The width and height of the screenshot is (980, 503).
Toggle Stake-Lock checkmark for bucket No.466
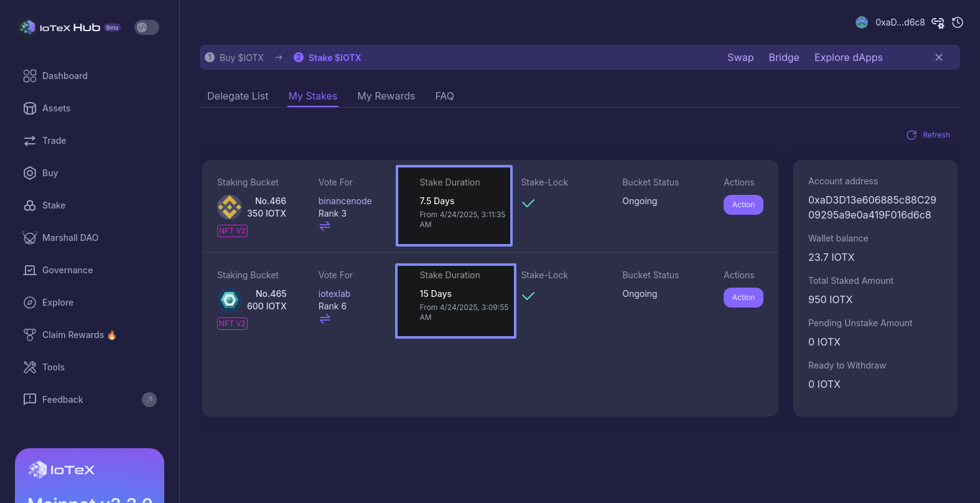click(528, 203)
